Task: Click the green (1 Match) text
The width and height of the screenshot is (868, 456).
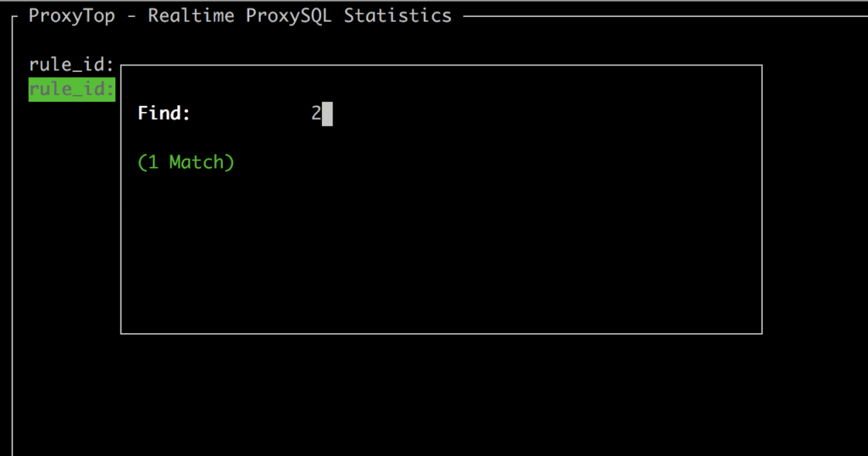Action: [x=186, y=162]
